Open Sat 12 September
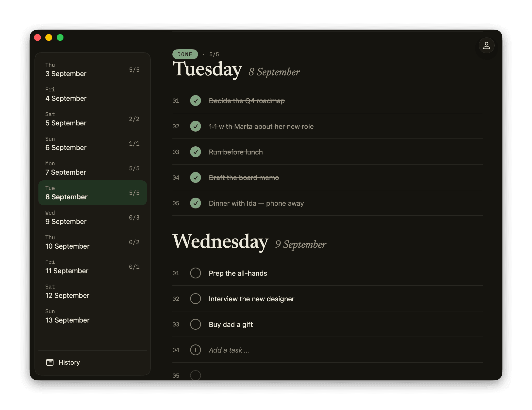 (93, 291)
